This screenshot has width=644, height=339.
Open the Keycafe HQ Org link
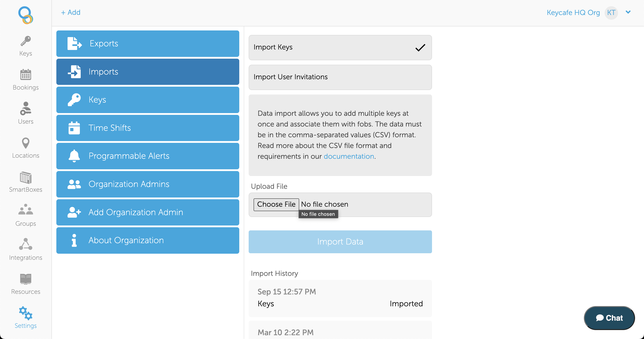[x=573, y=13]
